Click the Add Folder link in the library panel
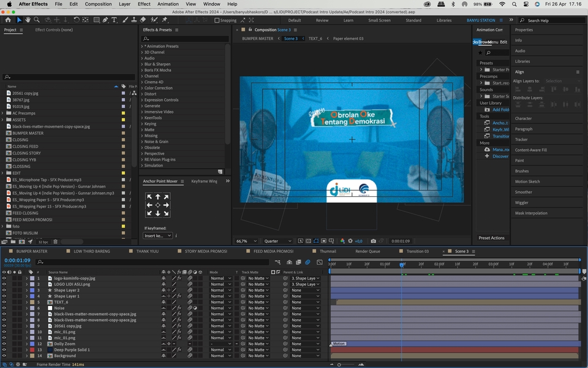Screen dimensions: 588x368 click(502, 109)
